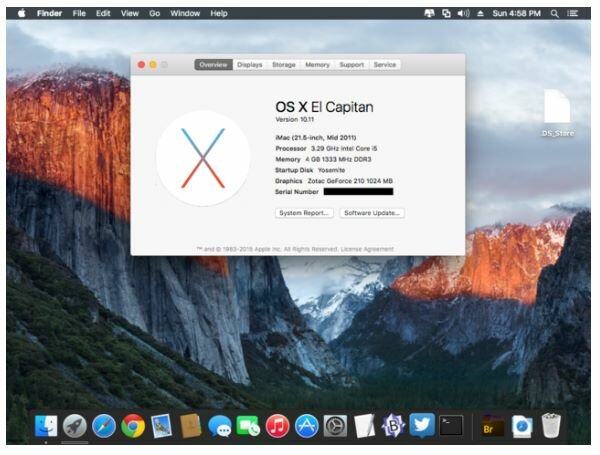The width and height of the screenshot is (600, 455).
Task: Open Adobe Bridge Br folder icon
Action: 492,426
